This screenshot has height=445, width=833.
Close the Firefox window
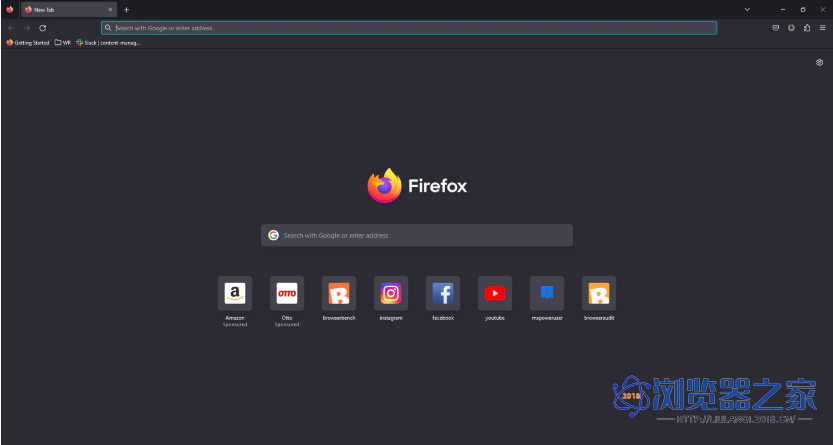click(x=823, y=10)
